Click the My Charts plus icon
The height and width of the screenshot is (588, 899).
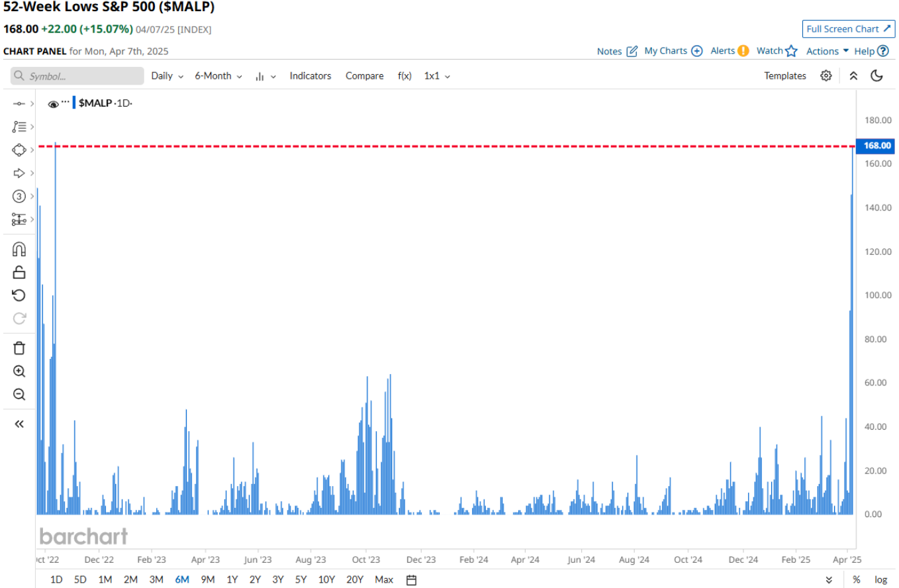pos(697,51)
